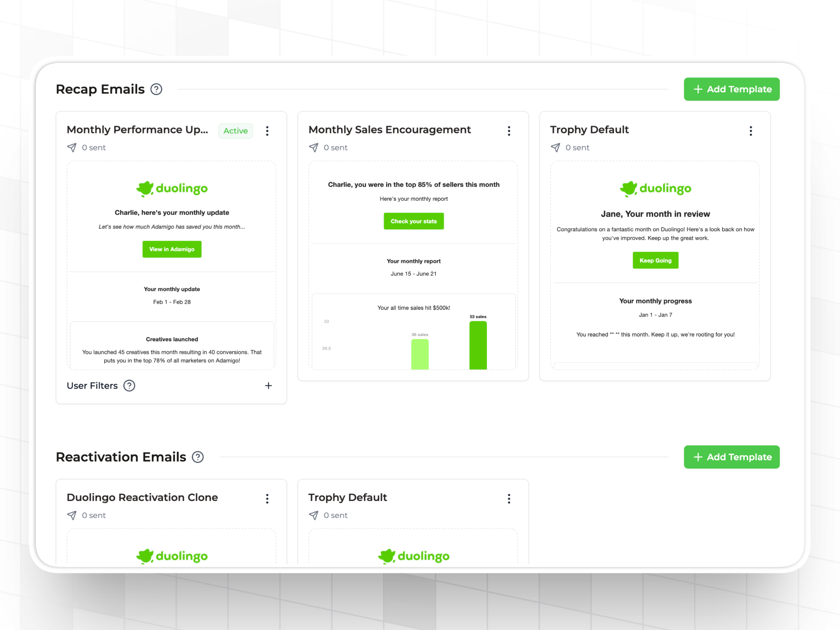
Task: Open the Trophy Default title in Recap Emails
Action: (x=589, y=130)
